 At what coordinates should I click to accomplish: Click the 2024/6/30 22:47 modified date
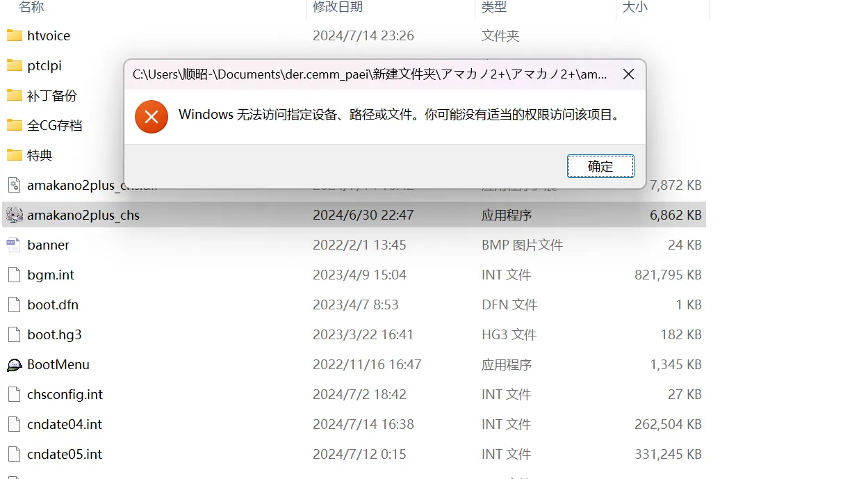coord(363,215)
